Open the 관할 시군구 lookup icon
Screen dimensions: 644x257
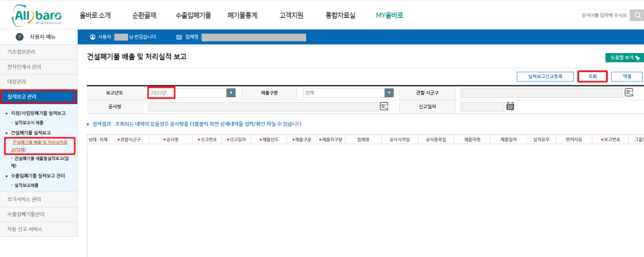click(x=630, y=92)
